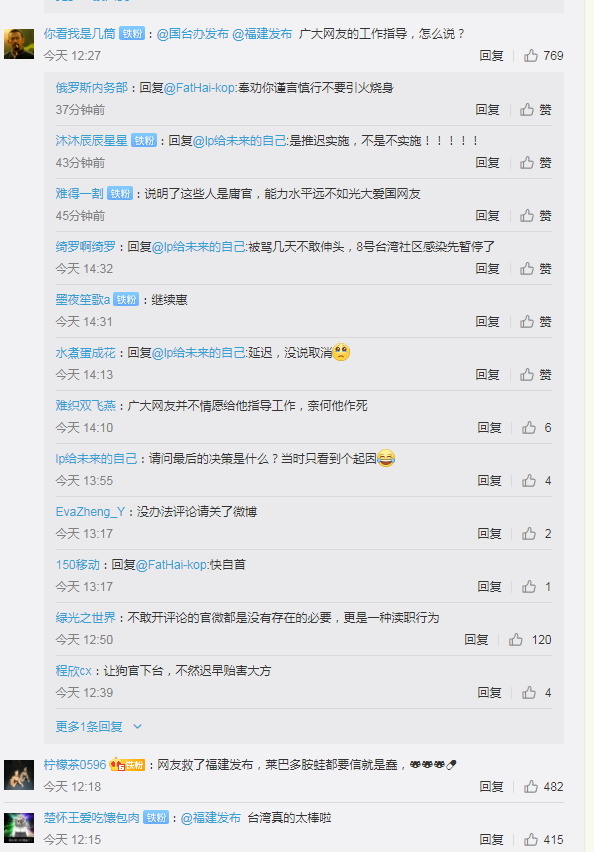Open username link EvaZheng_Y
This screenshot has width=594, height=852.
[90, 511]
